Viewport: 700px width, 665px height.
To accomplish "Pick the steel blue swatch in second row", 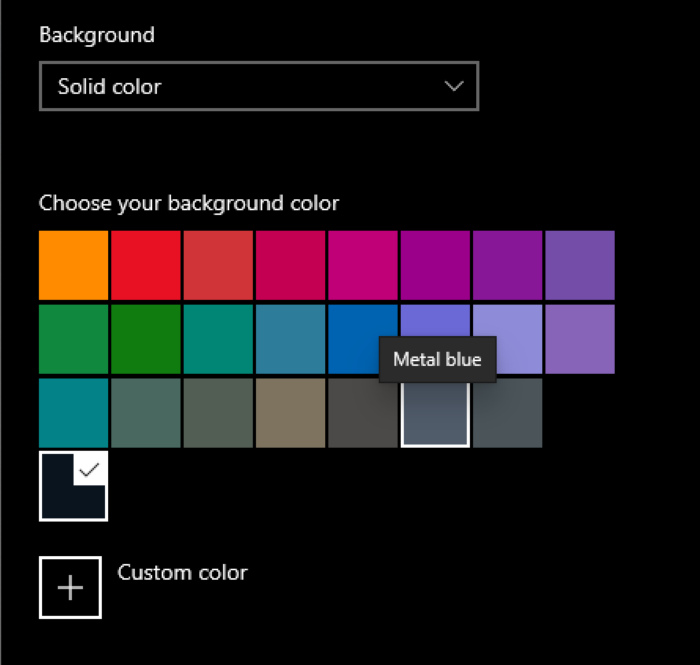I will pyautogui.click(x=290, y=339).
